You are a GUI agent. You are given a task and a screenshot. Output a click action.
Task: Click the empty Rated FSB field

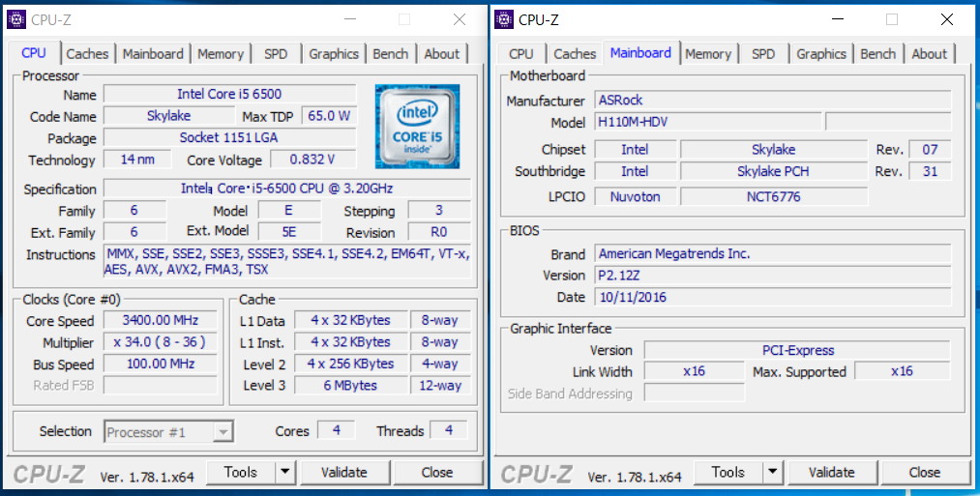[x=161, y=385]
